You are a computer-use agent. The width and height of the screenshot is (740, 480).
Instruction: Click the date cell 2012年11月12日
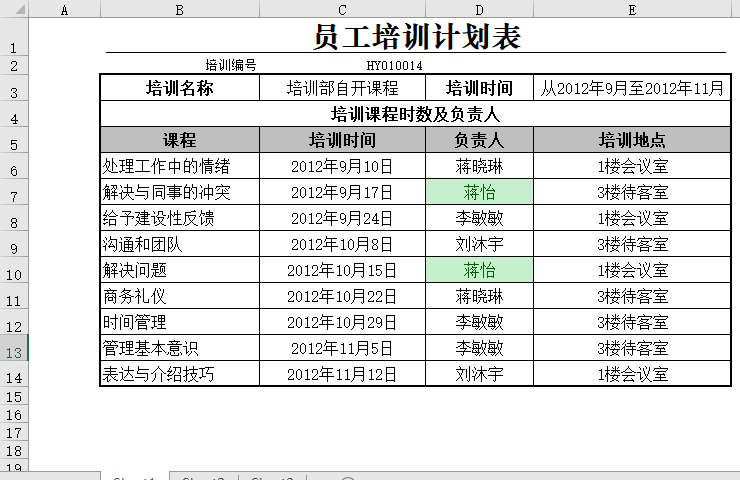tap(342, 374)
